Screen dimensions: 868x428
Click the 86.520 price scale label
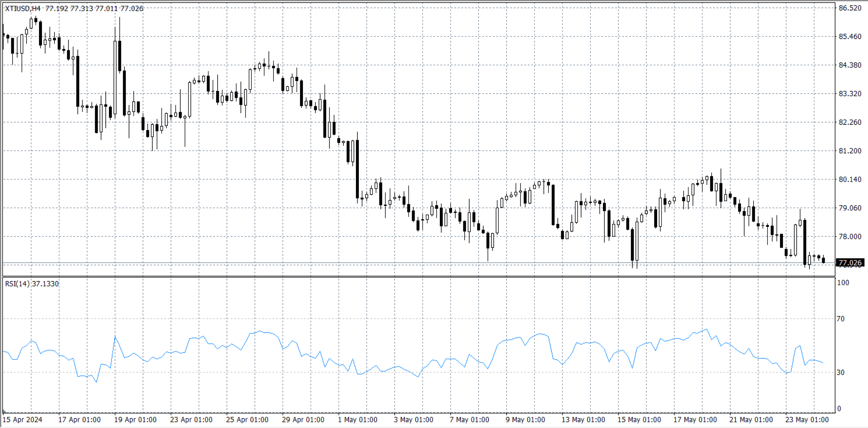[x=850, y=8]
